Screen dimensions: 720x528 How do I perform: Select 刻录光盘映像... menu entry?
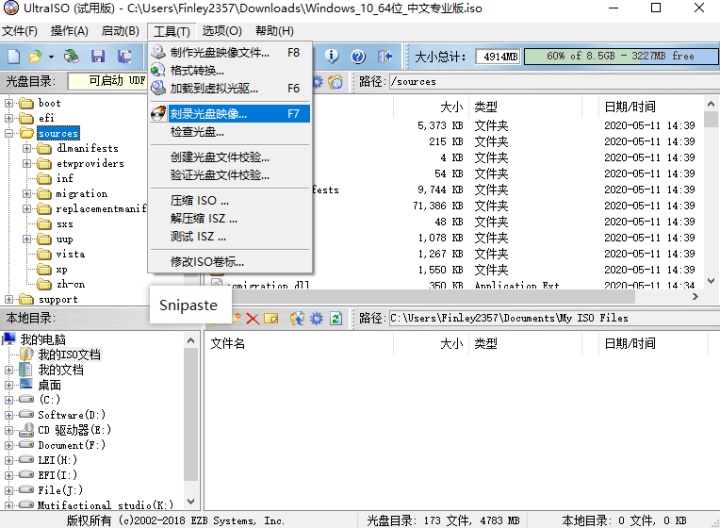click(x=230, y=113)
